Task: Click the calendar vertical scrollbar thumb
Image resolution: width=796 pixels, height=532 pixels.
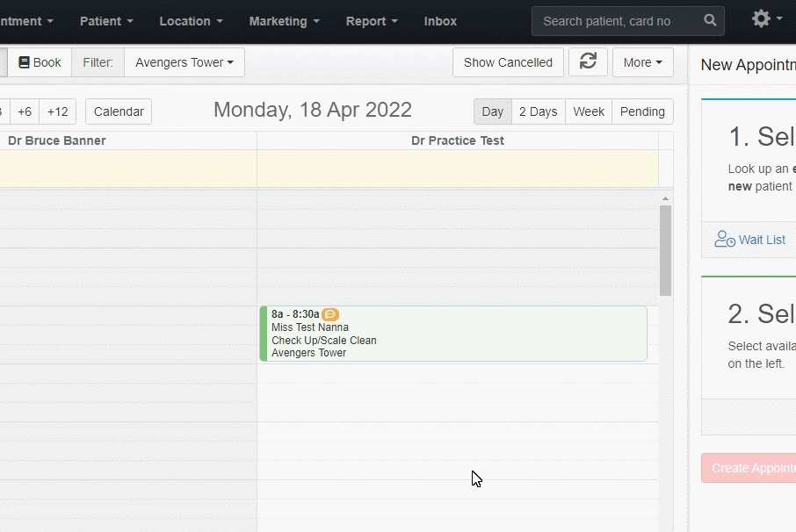Action: click(x=665, y=250)
